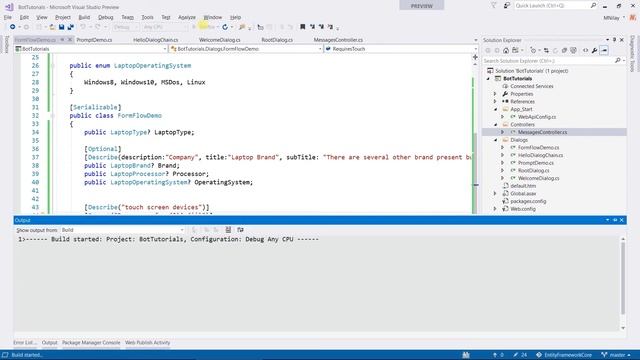The height and width of the screenshot is (360, 640).
Task: Switch to HelloDialogChain.cs tab
Action: click(156, 40)
